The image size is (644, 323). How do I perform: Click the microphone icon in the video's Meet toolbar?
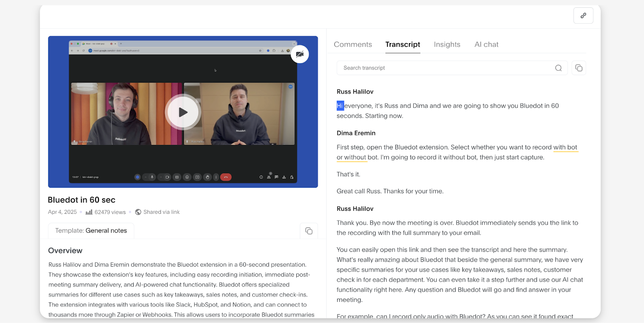coord(152,177)
